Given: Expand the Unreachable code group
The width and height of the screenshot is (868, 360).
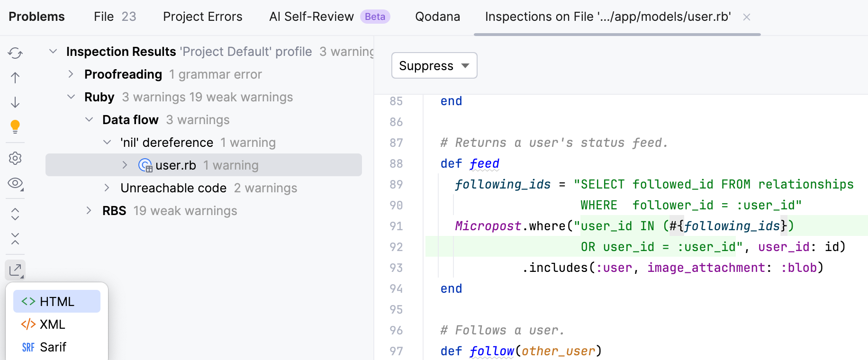Looking at the screenshot, I should point(107,188).
